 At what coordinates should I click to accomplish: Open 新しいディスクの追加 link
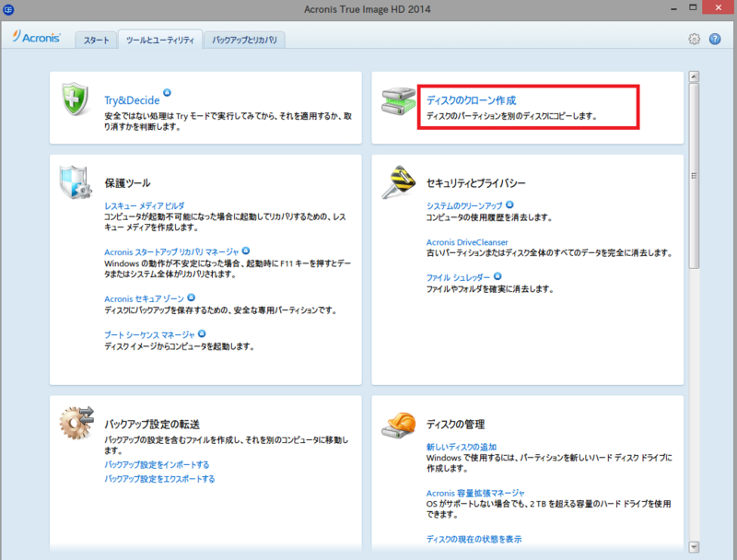coord(462,447)
